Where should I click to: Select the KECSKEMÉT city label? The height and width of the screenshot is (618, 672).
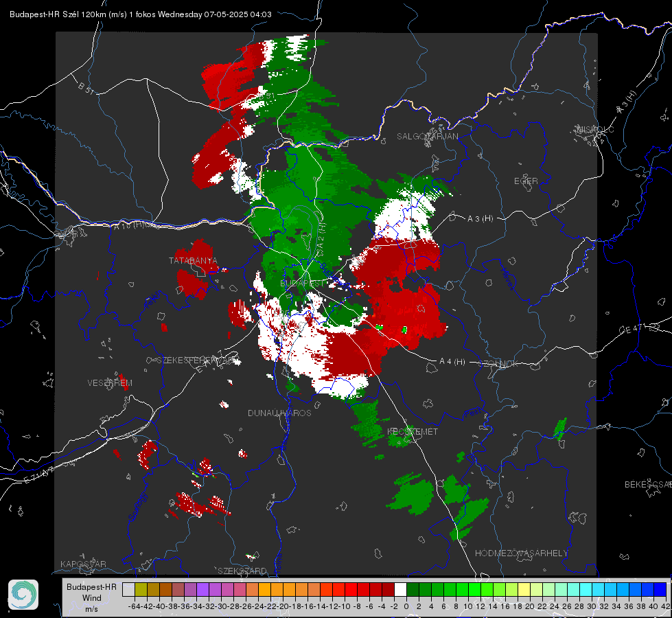pyautogui.click(x=413, y=432)
